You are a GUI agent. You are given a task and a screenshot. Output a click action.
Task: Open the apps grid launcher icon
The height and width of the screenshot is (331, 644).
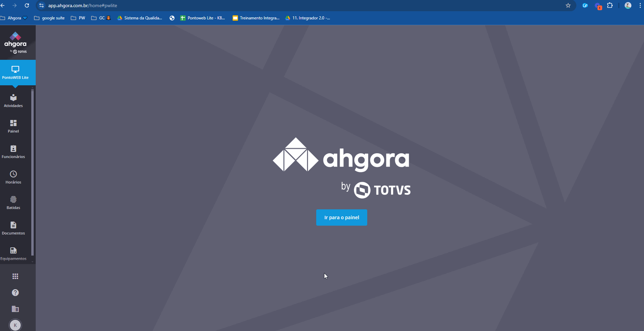click(x=15, y=276)
